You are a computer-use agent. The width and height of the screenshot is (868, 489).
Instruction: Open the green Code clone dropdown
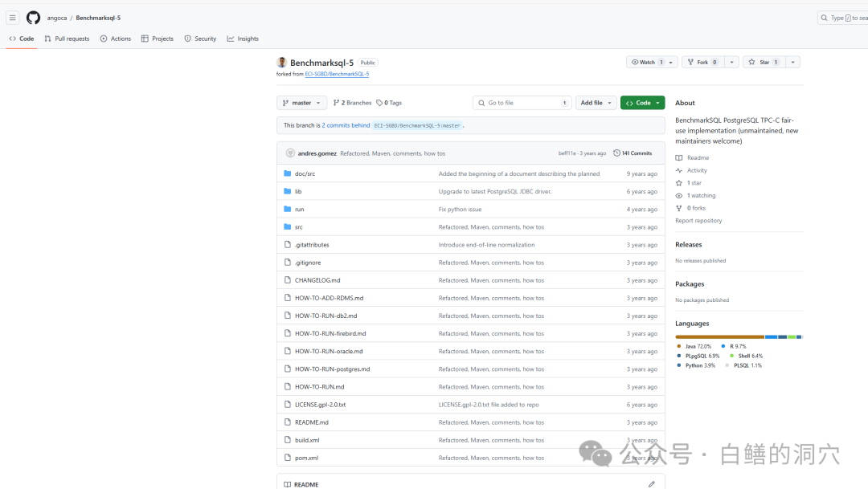point(643,103)
